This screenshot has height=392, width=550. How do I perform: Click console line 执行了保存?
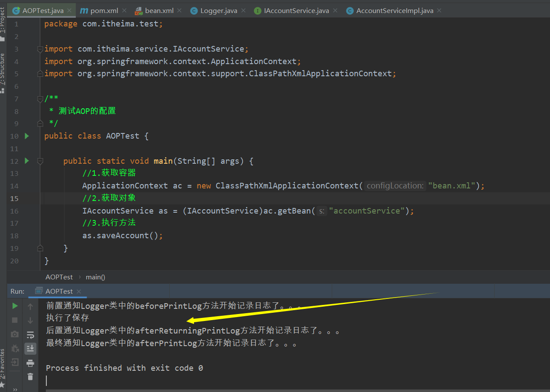click(68, 318)
